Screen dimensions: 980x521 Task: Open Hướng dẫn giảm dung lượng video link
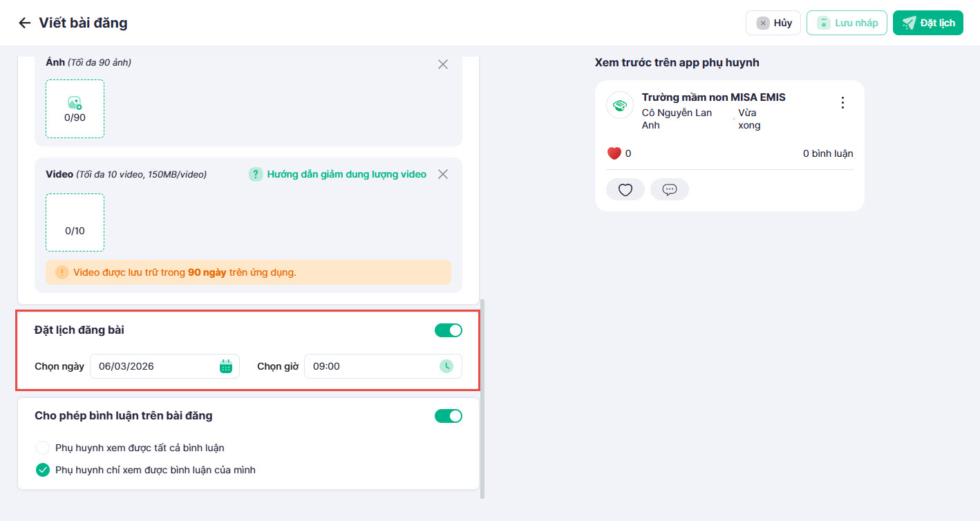click(346, 174)
